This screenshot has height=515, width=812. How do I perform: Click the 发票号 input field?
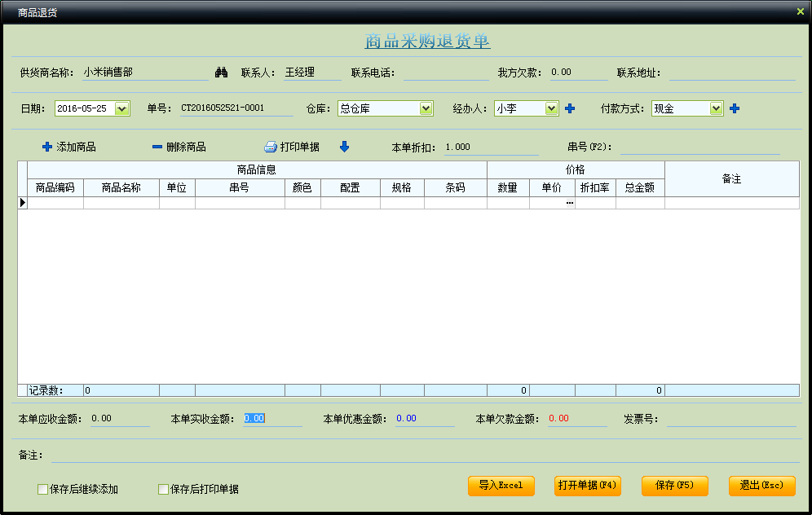pyautogui.click(x=731, y=419)
